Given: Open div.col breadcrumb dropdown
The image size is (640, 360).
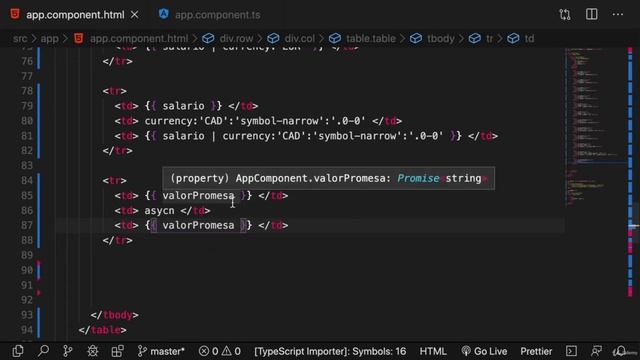Looking at the screenshot, I should click(291, 38).
